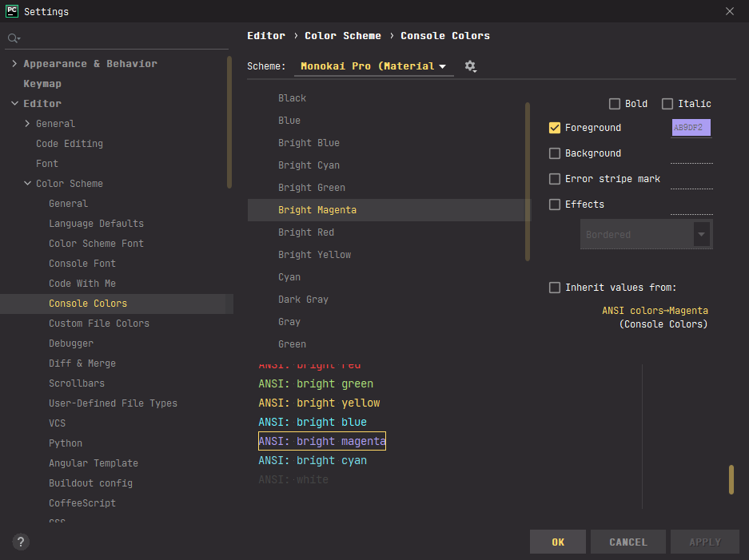Expand the Appearance & Behavior section
The width and height of the screenshot is (749, 560).
[x=14, y=64]
